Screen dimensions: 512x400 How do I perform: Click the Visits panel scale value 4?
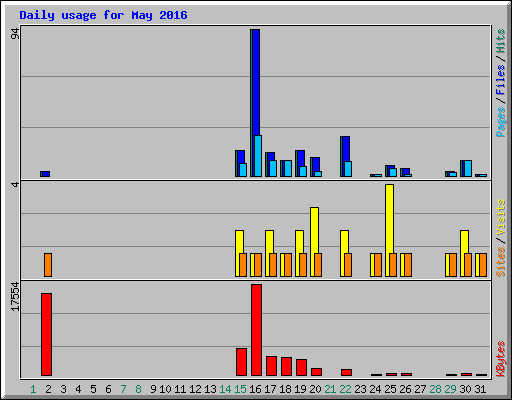click(15, 184)
